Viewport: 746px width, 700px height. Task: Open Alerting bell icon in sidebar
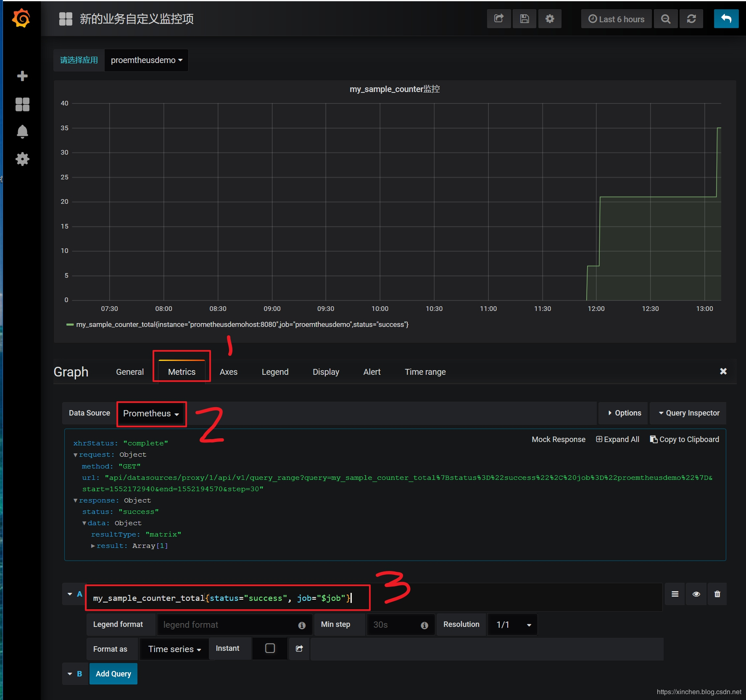tap(22, 132)
